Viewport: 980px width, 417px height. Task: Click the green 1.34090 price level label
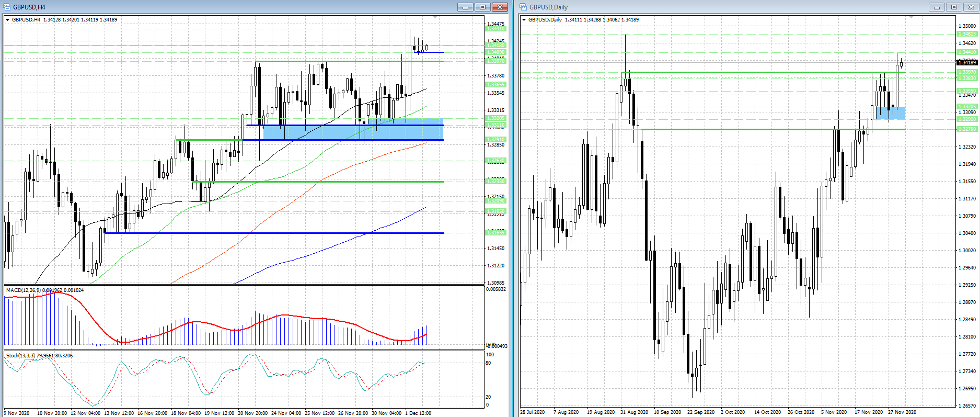pos(496,52)
